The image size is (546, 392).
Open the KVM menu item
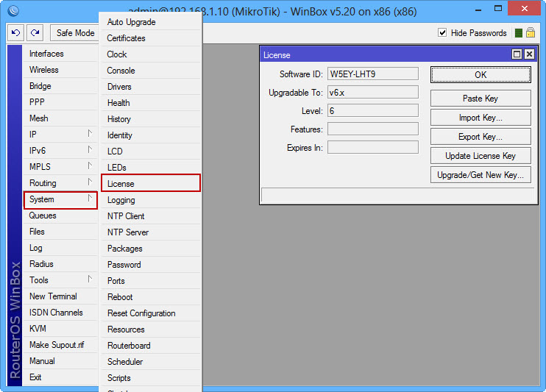click(60, 329)
